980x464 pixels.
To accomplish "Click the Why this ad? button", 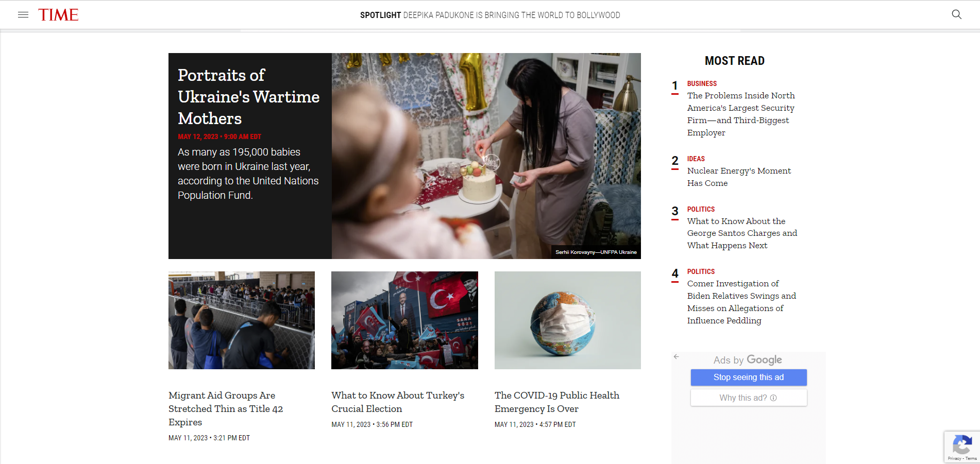I will (749, 398).
